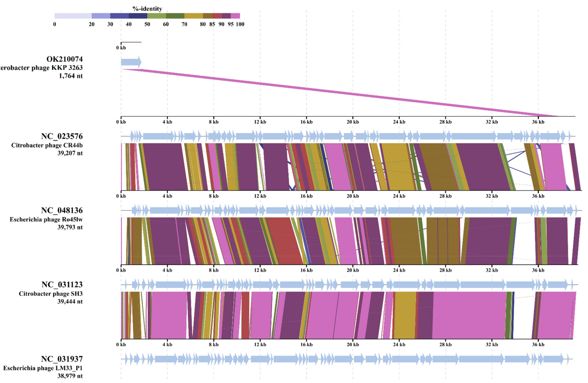This screenshot has height=383, width=588.
Task: Select the NC_023576 accession label
Action: click(62, 136)
